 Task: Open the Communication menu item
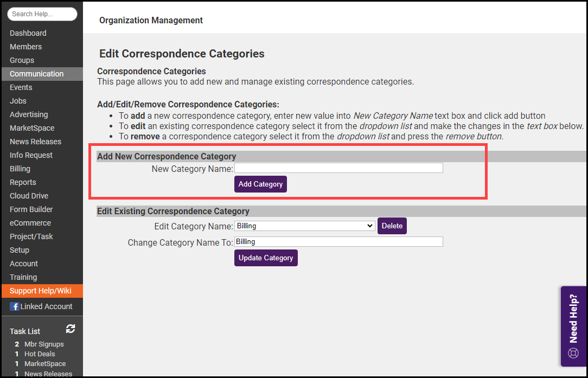click(36, 74)
